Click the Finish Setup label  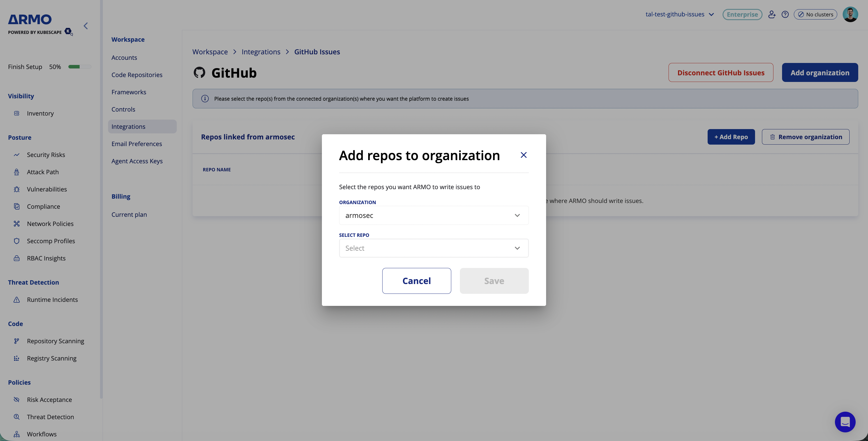[x=25, y=67]
